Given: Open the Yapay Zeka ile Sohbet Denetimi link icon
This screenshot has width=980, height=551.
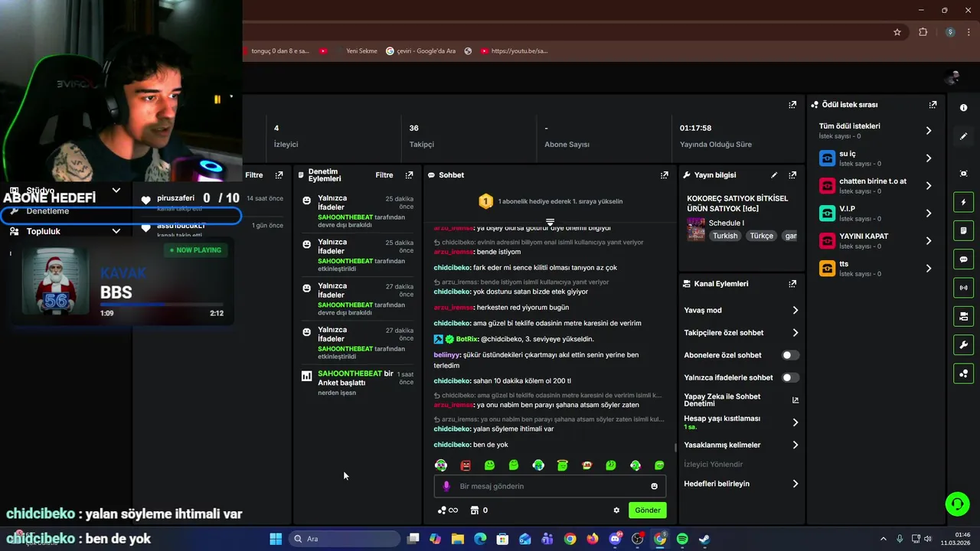Looking at the screenshot, I should coord(795,400).
